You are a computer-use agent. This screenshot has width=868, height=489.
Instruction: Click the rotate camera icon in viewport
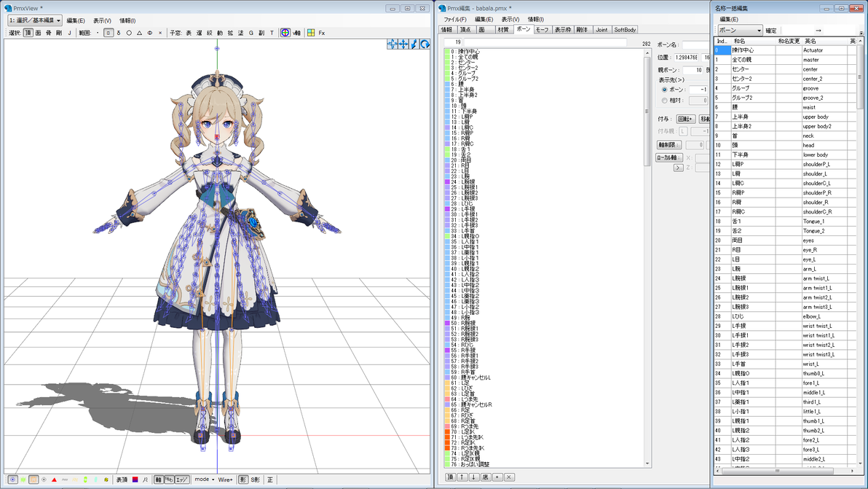425,44
